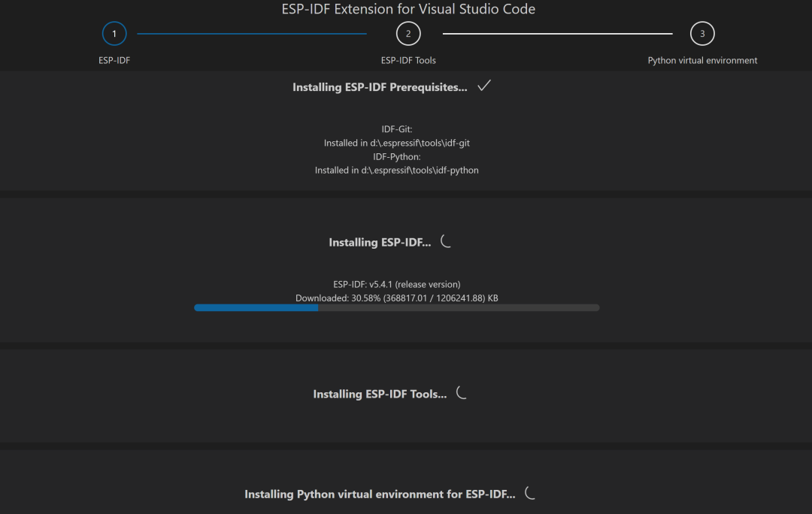Select the ESP-IDF Tools step label
Image resolution: width=812 pixels, height=514 pixels.
tap(408, 60)
